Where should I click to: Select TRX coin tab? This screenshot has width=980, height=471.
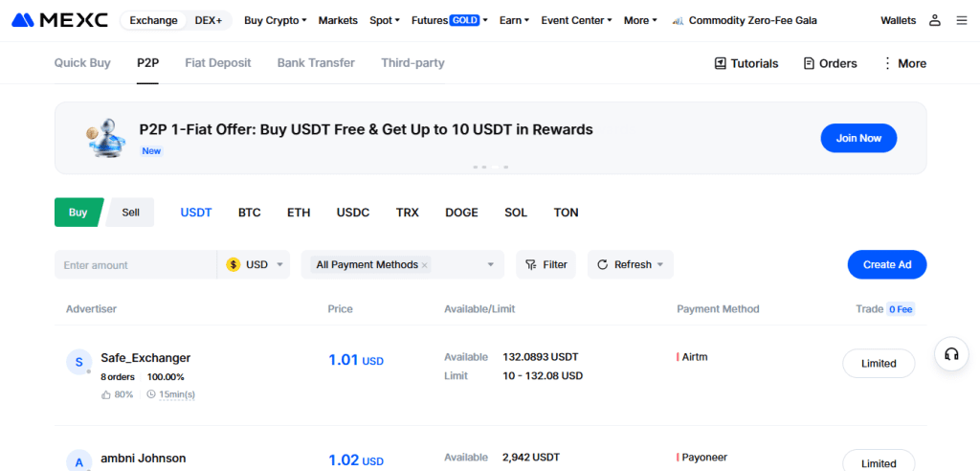tap(408, 213)
